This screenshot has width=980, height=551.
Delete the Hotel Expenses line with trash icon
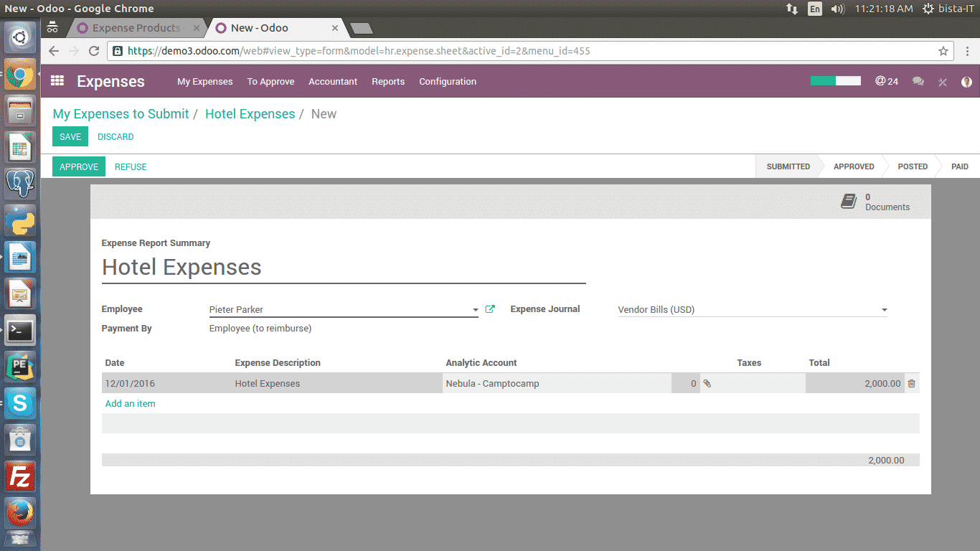(911, 384)
